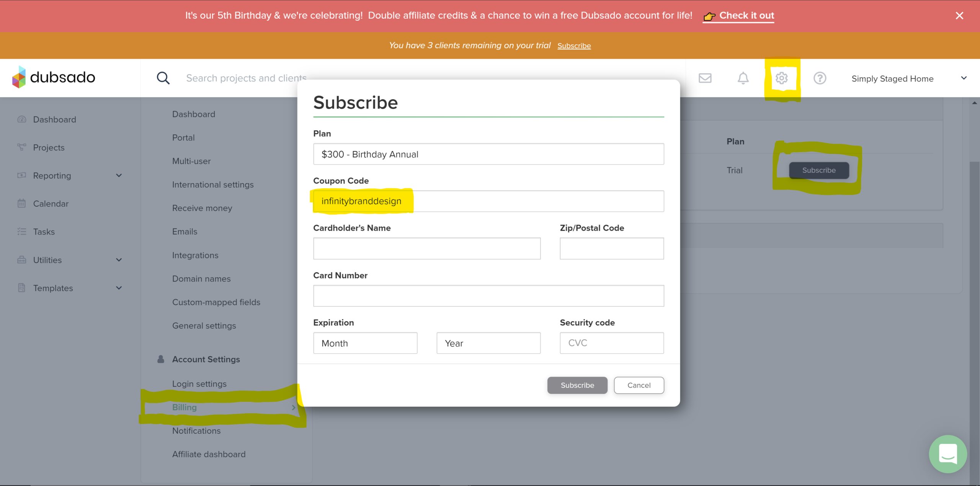This screenshot has width=980, height=486.
Task: Open the help question mark icon
Action: pyautogui.click(x=820, y=78)
